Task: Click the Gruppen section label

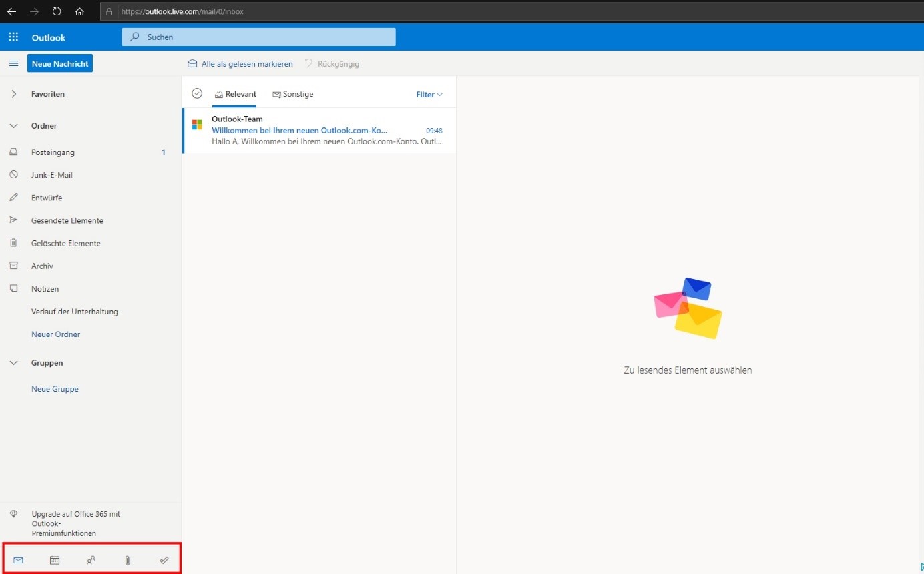Action: (47, 363)
